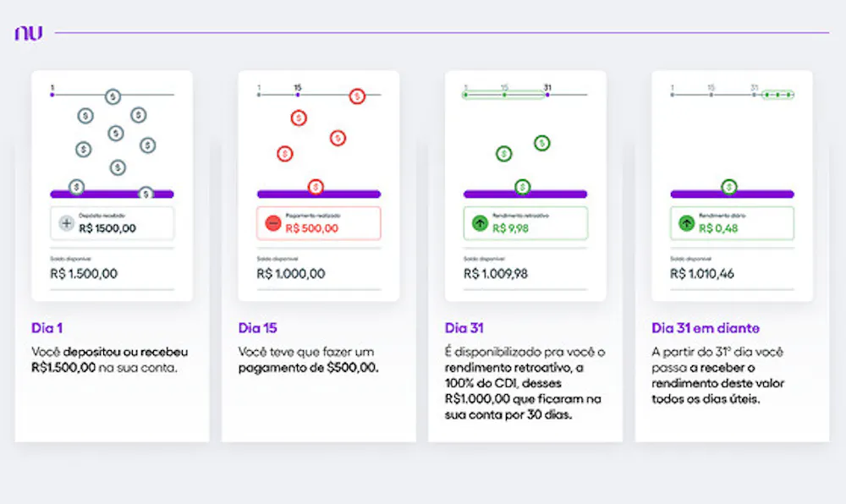Screen dimensions: 846x504
Task: Open the 'Rendimento diário' R$ 0,48 box
Action: pyautogui.click(x=733, y=223)
